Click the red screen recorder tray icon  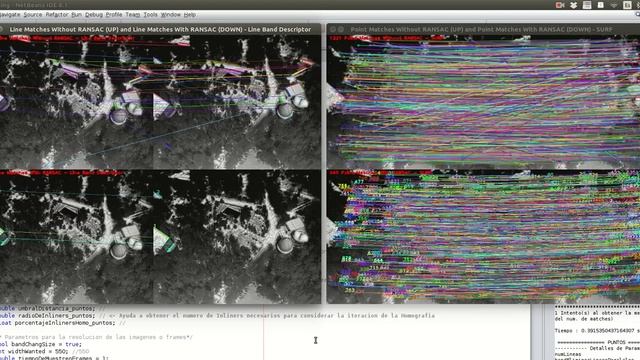(x=560, y=5)
